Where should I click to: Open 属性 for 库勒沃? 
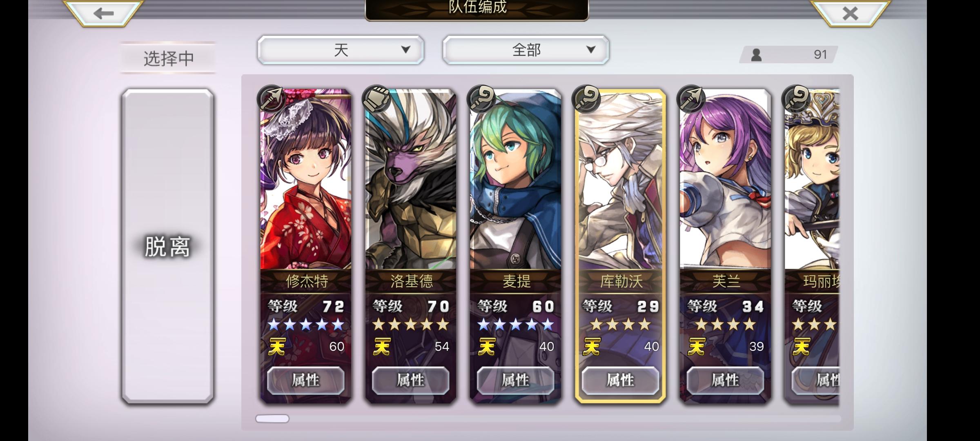620,380
